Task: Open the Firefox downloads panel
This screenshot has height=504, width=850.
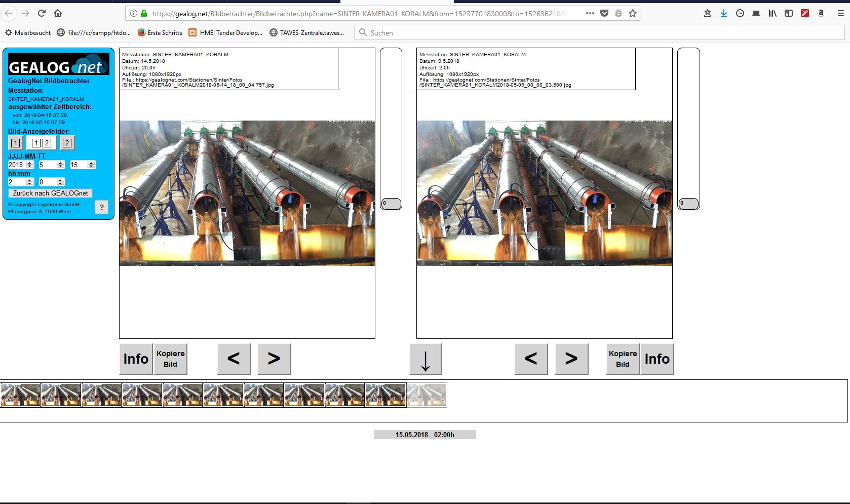Action: click(724, 14)
